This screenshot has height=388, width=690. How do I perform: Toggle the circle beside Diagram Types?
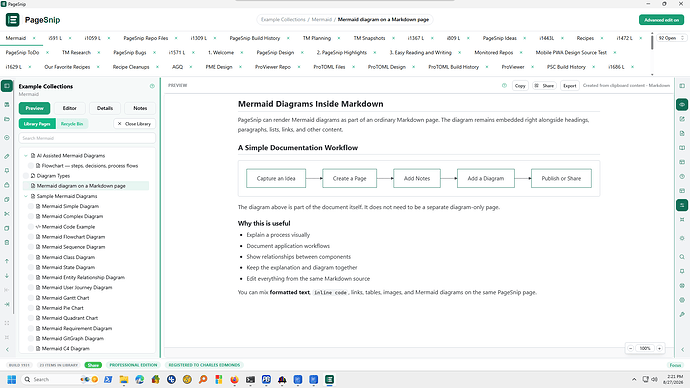coord(26,176)
